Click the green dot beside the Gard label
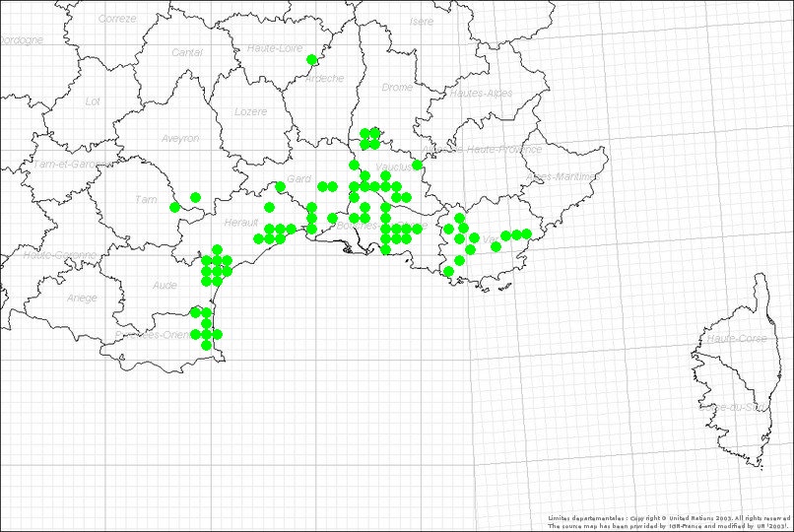Viewport: 794px width, 532px height. click(x=280, y=186)
